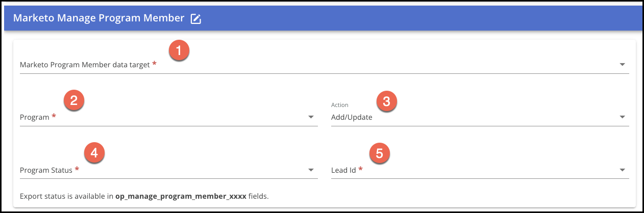Screen dimensions: 644x213
Task: Click the Marketo Manage Program Member title
Action: pos(98,18)
